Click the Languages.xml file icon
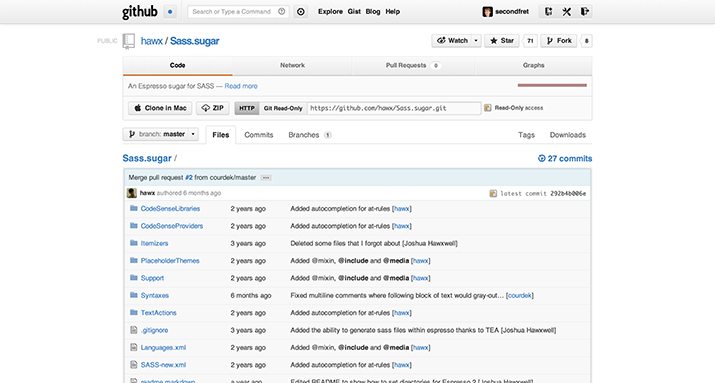The width and height of the screenshot is (715, 383). coord(134,347)
